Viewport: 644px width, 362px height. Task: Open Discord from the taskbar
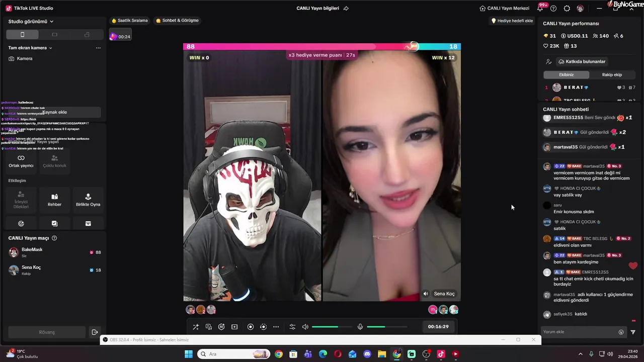[x=367, y=354]
